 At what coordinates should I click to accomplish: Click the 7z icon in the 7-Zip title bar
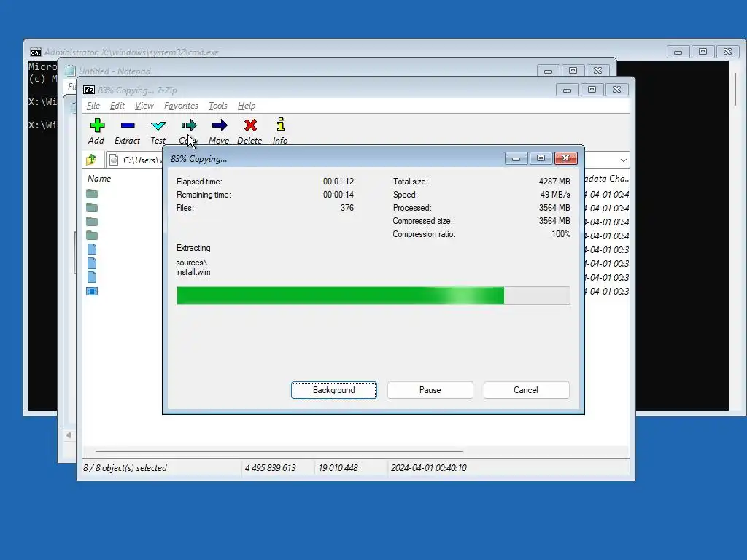click(88, 90)
